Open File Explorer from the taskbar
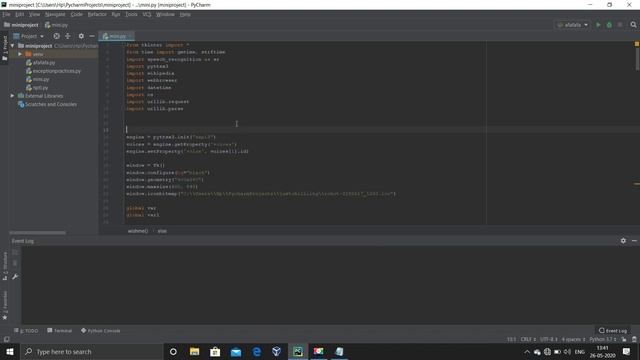This screenshot has width=640, height=360. 194,351
